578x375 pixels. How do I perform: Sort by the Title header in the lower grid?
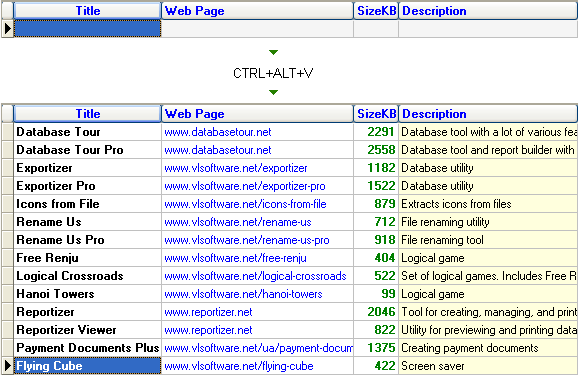pyautogui.click(x=87, y=114)
